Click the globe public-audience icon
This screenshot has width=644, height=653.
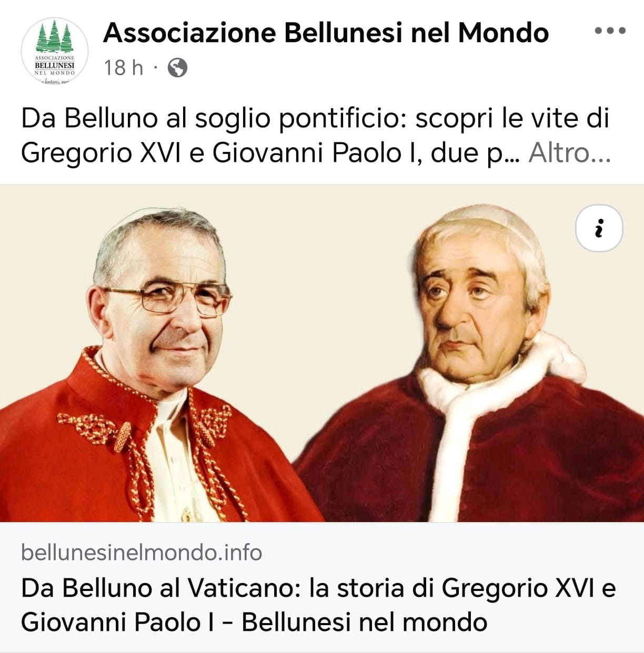coord(177,68)
